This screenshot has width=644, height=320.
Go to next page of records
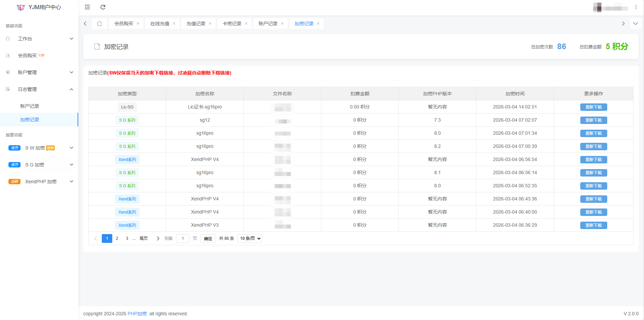pos(158,238)
